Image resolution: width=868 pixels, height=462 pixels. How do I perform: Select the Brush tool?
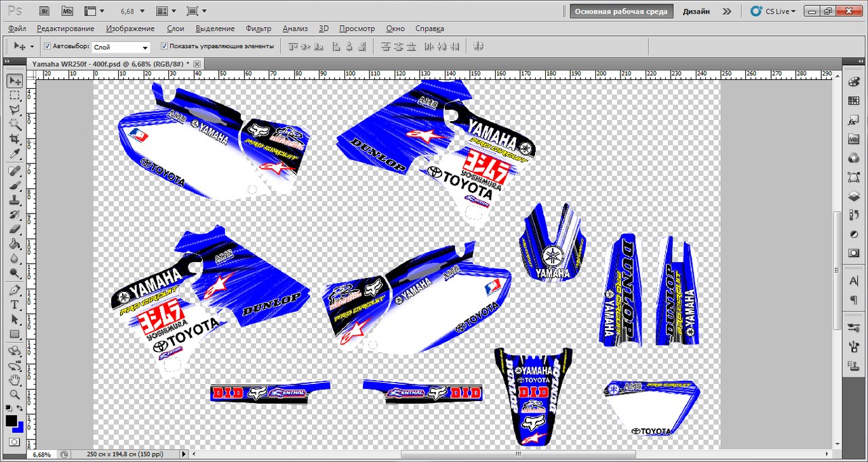pyautogui.click(x=14, y=185)
